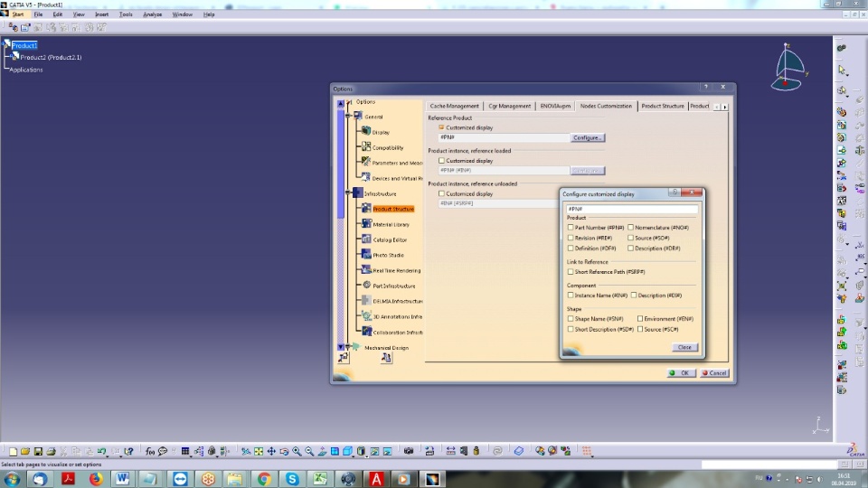The width and height of the screenshot is (868, 488).
Task: Switch to the ENOVIAvpm tab
Action: (555, 106)
